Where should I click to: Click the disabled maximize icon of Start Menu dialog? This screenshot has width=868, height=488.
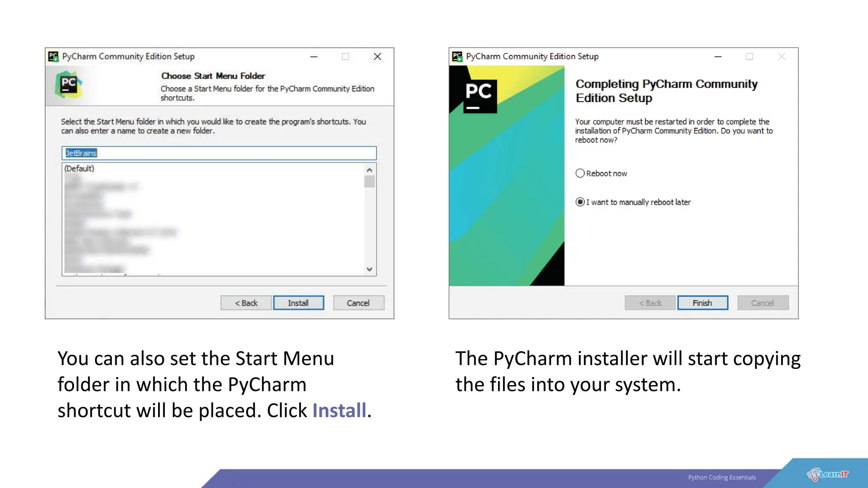point(345,56)
